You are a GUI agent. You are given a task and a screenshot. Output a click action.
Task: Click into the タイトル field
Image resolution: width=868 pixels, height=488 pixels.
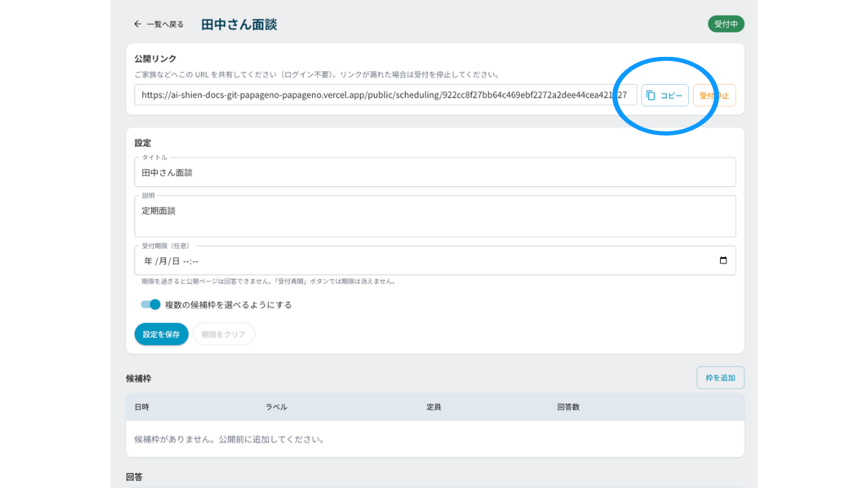coord(435,172)
